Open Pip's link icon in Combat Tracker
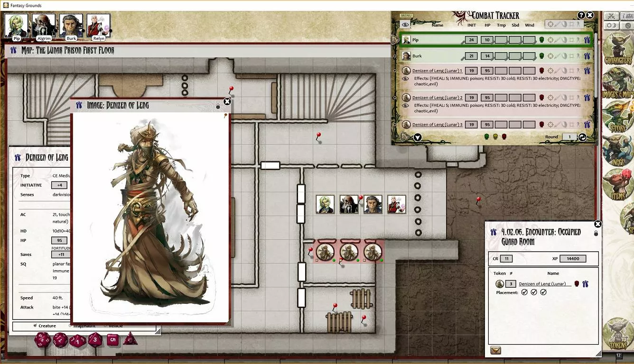This screenshot has height=364, width=634. coord(587,40)
